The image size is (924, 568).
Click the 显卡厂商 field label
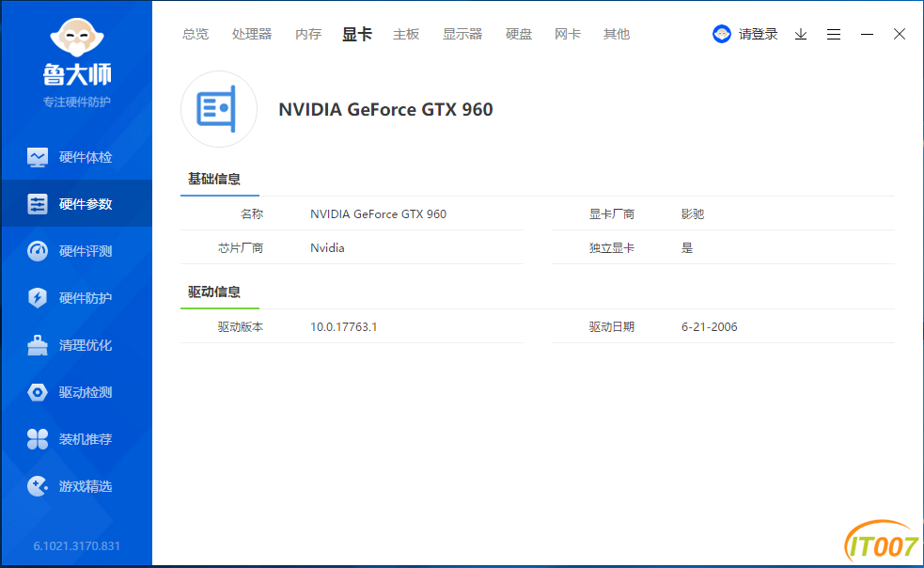click(612, 214)
